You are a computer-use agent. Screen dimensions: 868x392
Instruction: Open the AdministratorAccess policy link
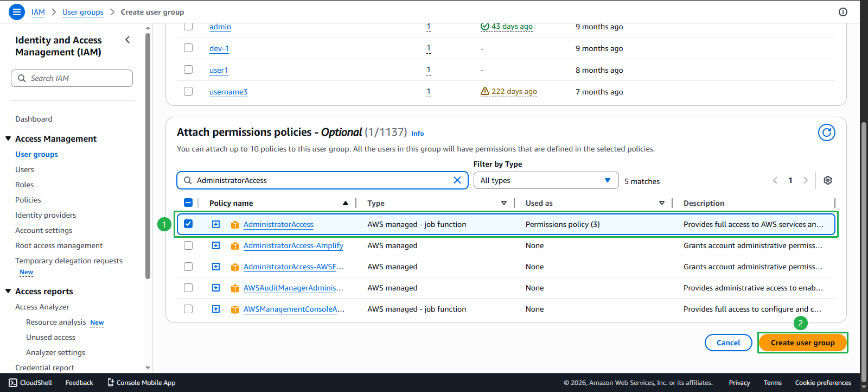coord(278,224)
